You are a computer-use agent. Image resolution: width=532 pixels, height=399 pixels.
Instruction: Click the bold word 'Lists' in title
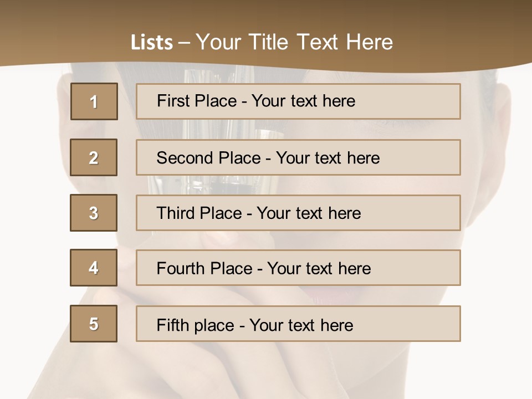152,43
